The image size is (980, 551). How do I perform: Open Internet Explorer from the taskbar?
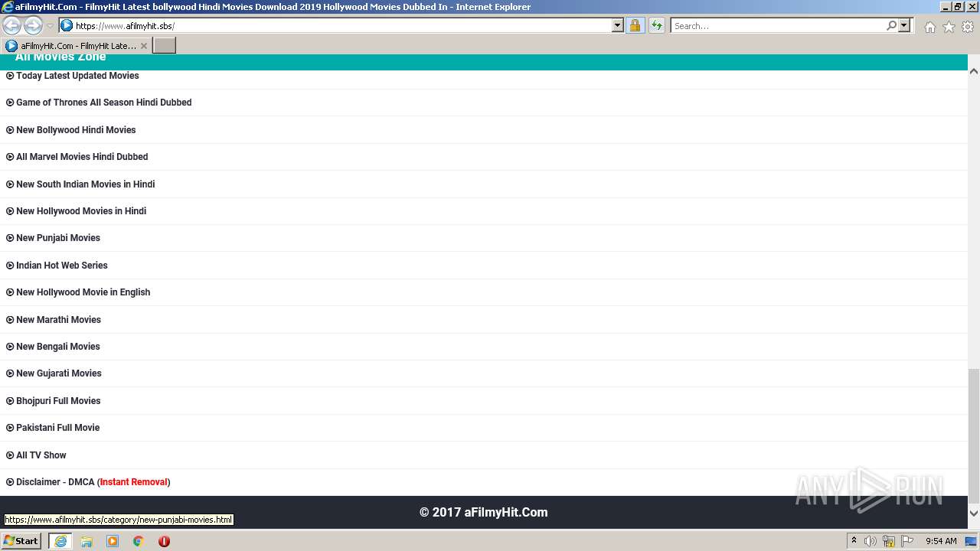[60, 541]
